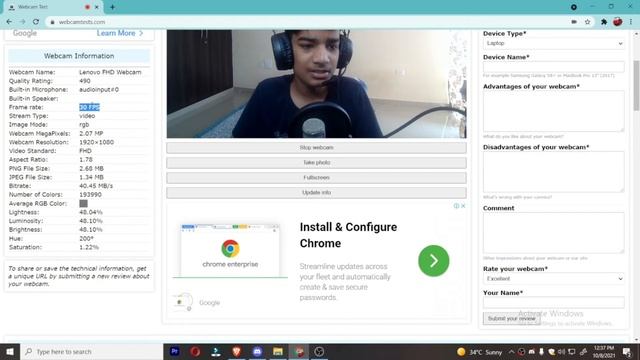Click the Bitrate 40.45 MB/s value

tap(96, 186)
